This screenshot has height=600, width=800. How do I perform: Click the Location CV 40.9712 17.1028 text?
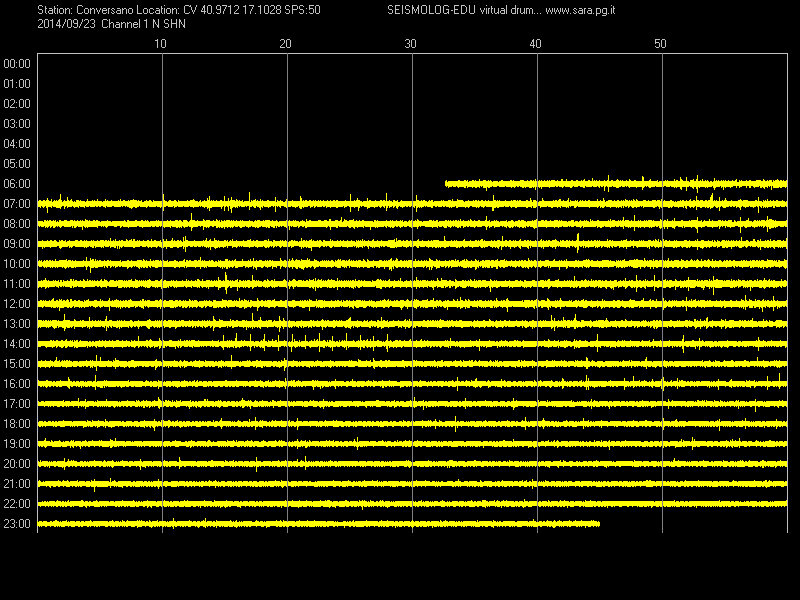[x=209, y=10]
